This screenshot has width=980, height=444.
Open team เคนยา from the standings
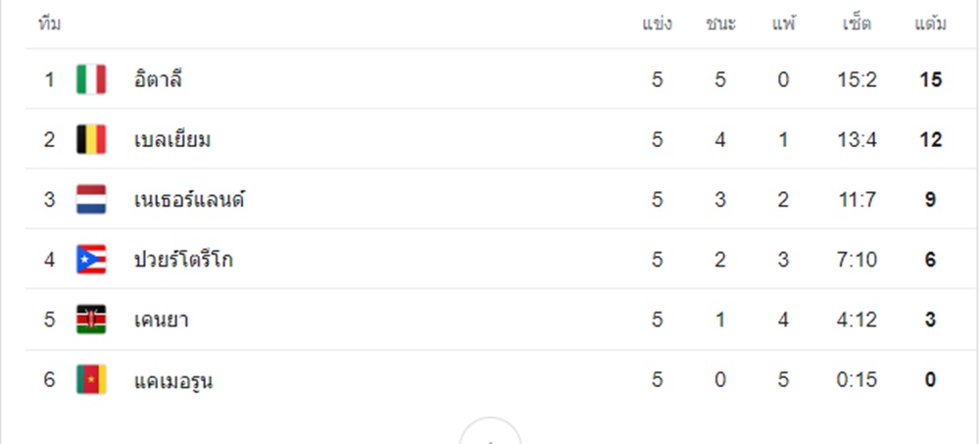pos(162,321)
